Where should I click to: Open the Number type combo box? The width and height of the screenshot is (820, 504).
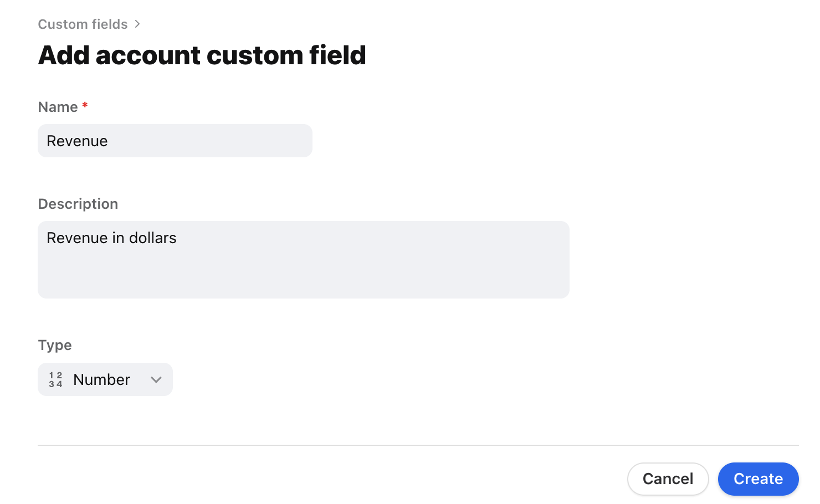click(x=105, y=379)
